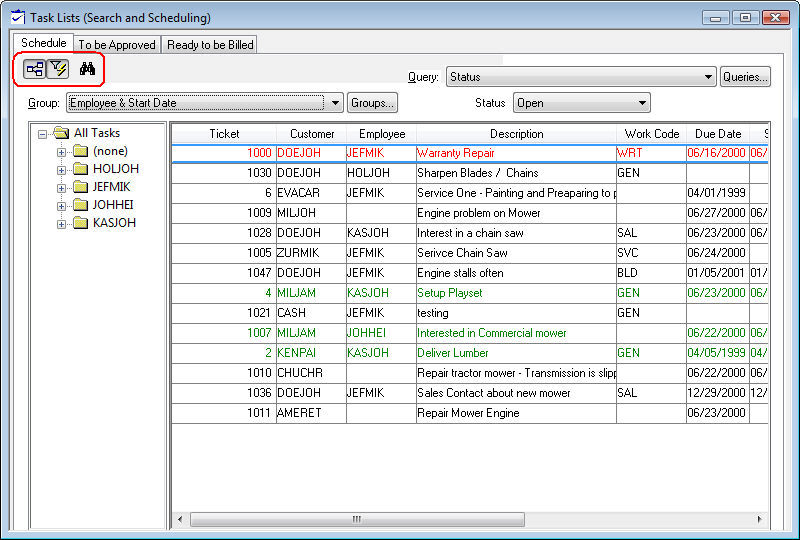
Task: Click the binoculars search icon
Action: (x=87, y=69)
